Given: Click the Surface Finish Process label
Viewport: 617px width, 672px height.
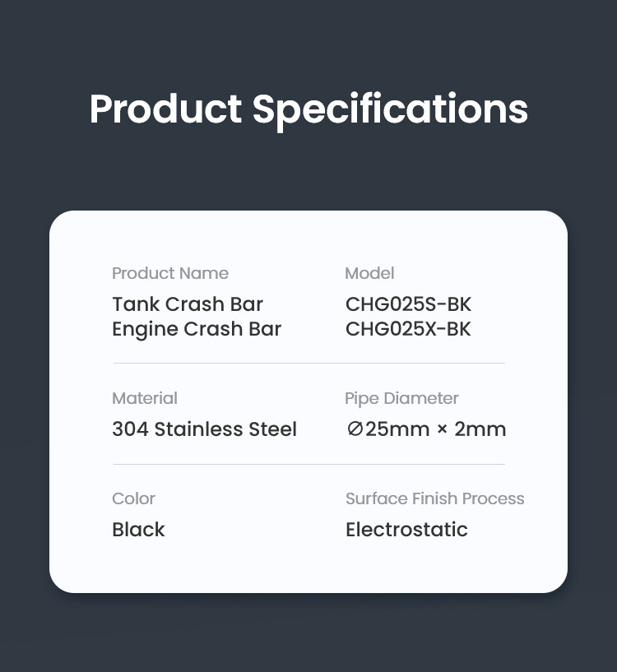Looking at the screenshot, I should click(x=434, y=498).
